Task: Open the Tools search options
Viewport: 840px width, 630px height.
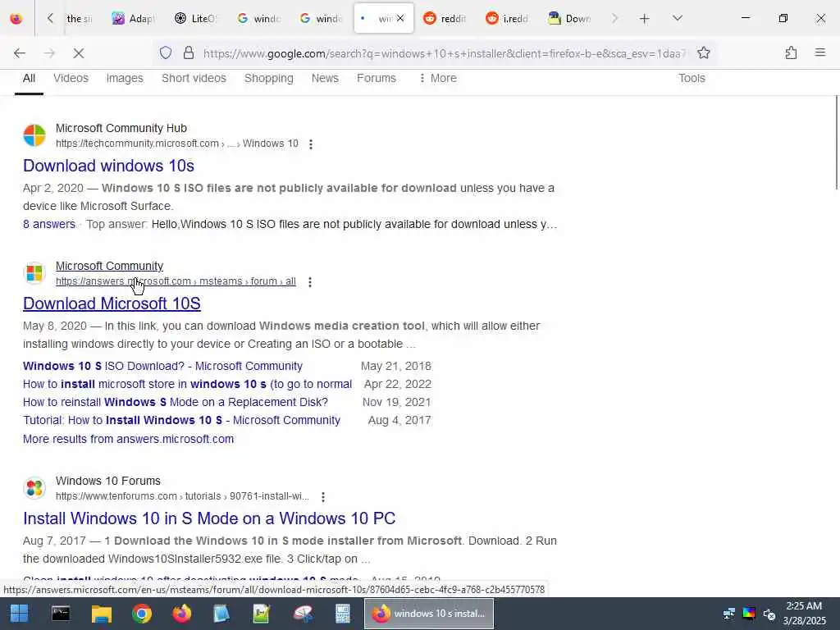Action: (692, 78)
